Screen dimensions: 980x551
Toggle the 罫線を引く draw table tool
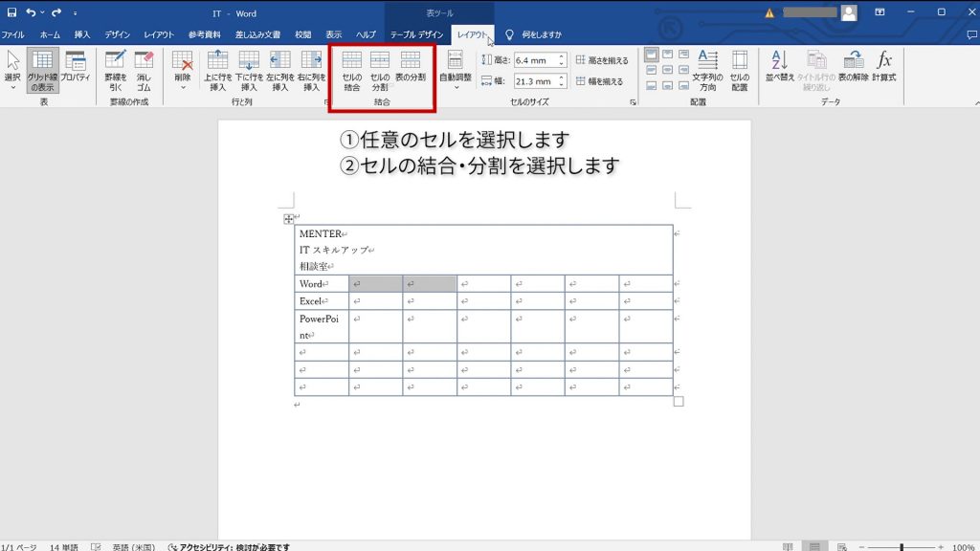point(116,71)
